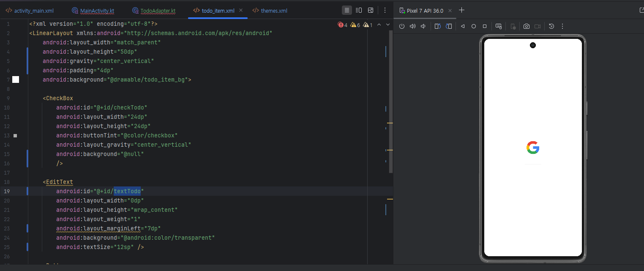Close the Pixel 7 API 36.0 tab
The width and height of the screenshot is (644, 271).
pos(450,11)
